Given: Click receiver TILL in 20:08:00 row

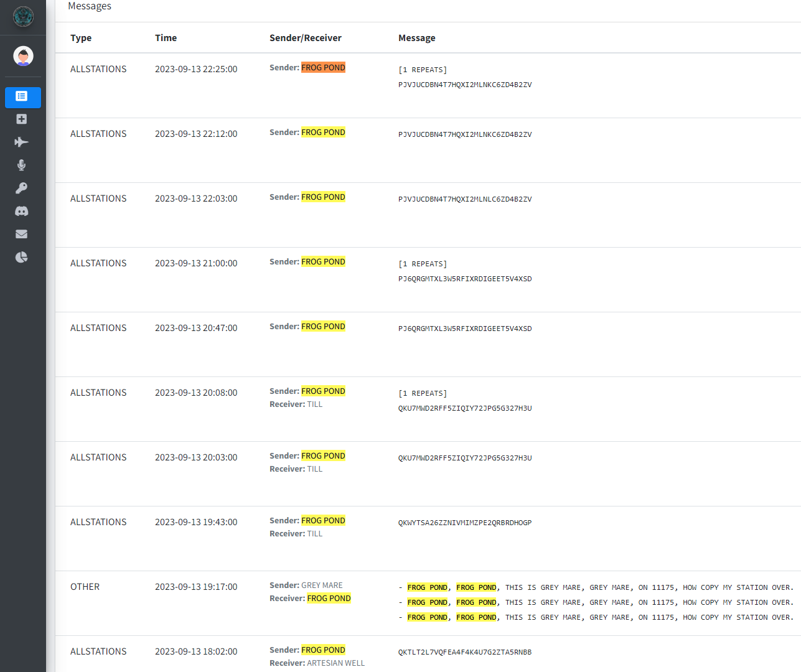Looking at the screenshot, I should click(x=315, y=404).
